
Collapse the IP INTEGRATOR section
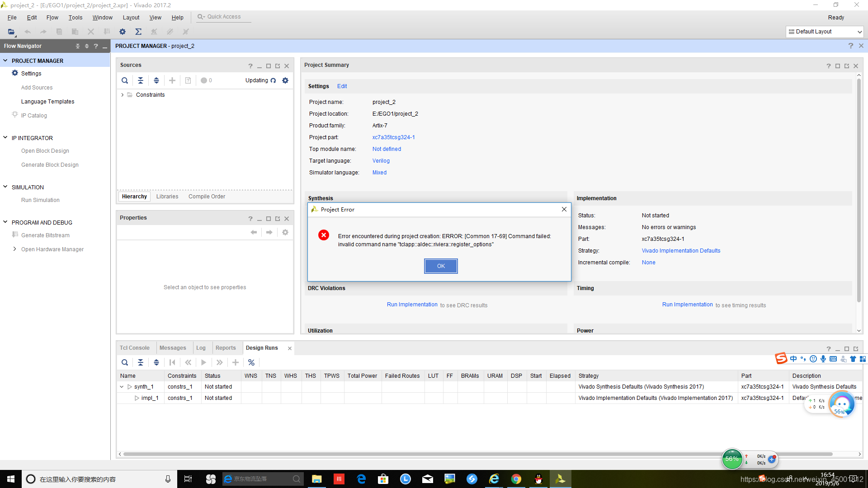[x=5, y=138]
